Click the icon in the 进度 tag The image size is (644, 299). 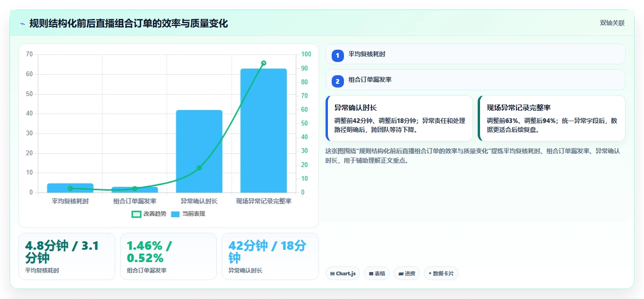tap(401, 273)
